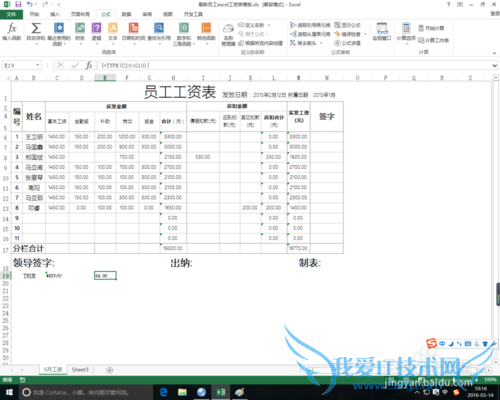Switch to the Developer (开发工具) tab

pyautogui.click(x=193, y=14)
